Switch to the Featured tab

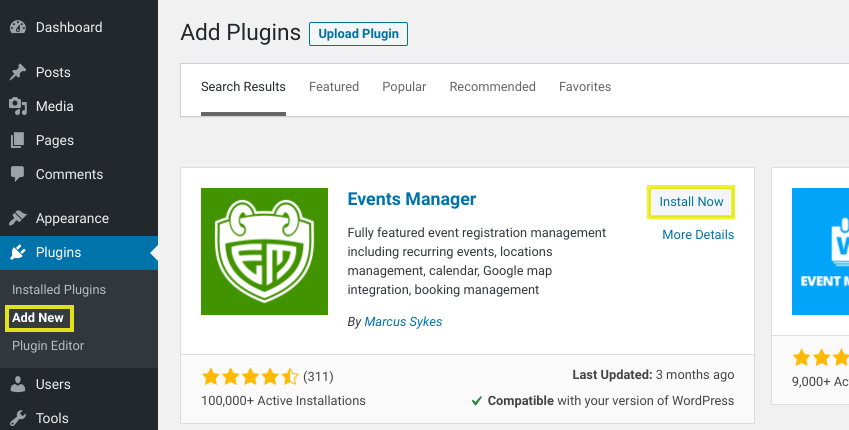[x=334, y=87]
